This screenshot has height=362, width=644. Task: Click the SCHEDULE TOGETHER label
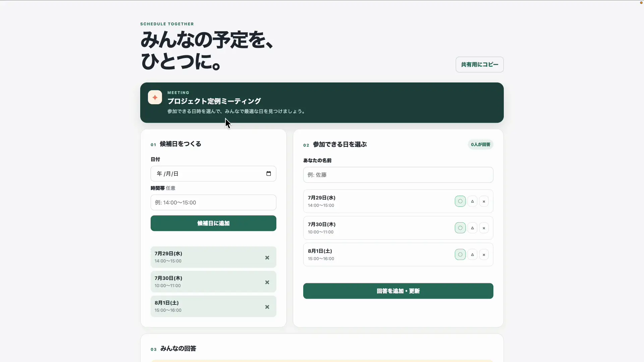coord(167,24)
